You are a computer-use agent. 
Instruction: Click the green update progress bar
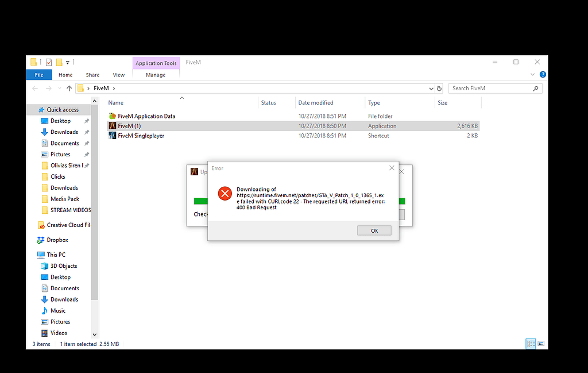point(202,202)
